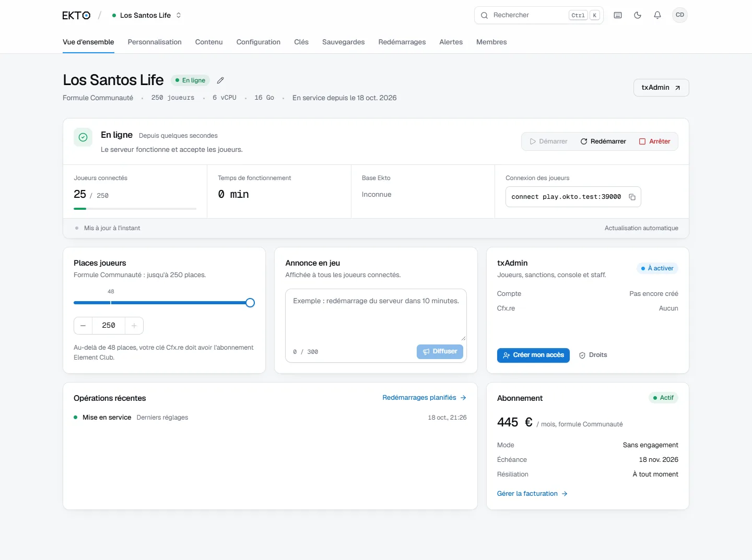Open the CD user avatar menu
The image size is (752, 560).
coord(680,15)
